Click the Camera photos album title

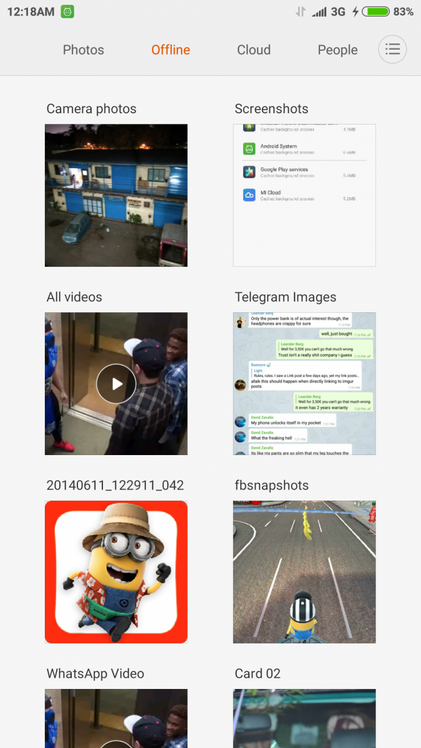[92, 109]
